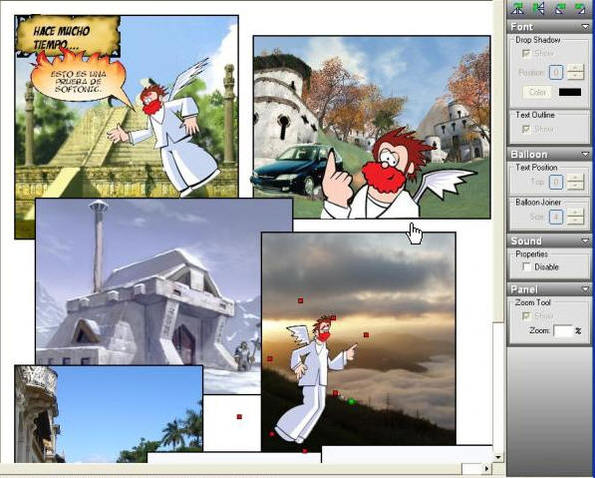Decrease Drop Shadow Position with down arrow
Image resolution: width=595 pixels, height=478 pixels.
(575, 75)
